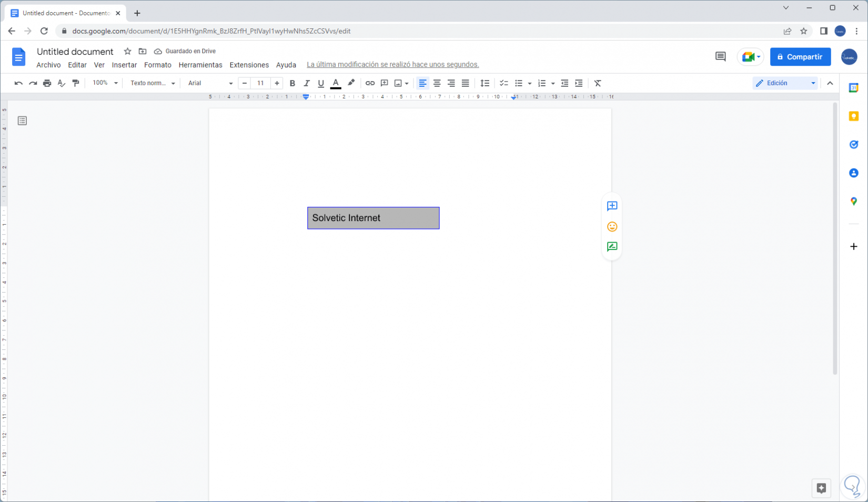Align text to the right

(451, 83)
